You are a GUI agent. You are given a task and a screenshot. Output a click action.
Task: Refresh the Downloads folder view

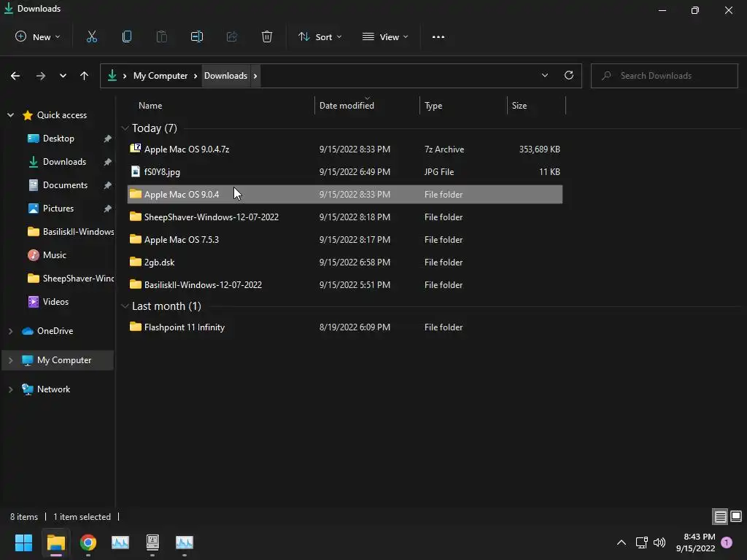click(x=569, y=75)
